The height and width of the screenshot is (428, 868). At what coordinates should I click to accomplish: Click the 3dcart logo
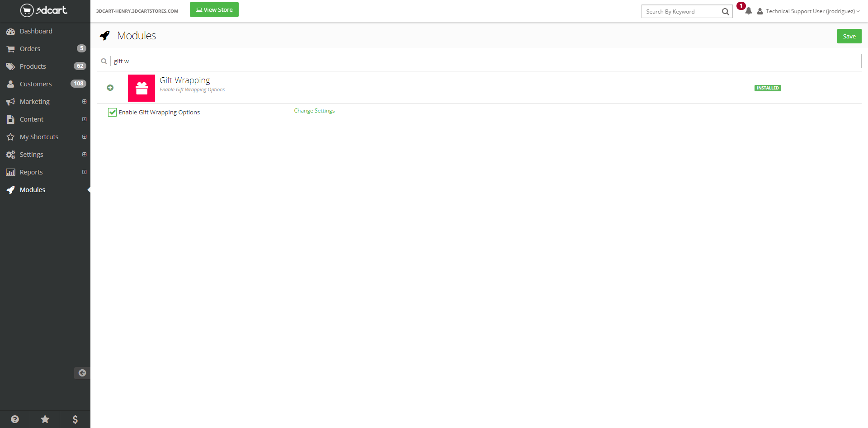pos(44,10)
